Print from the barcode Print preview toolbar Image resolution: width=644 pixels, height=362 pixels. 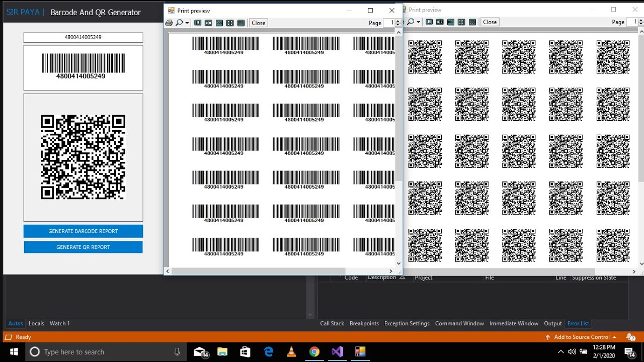click(x=169, y=23)
